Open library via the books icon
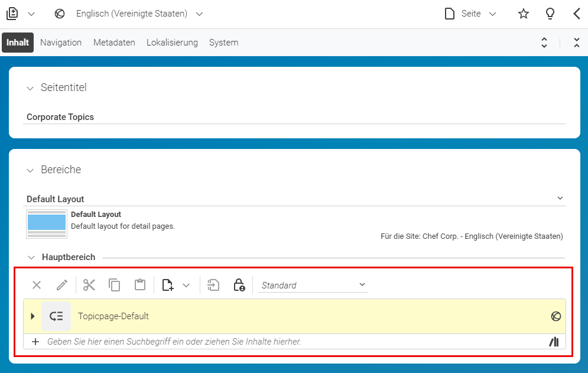This screenshot has height=373, width=588. tap(554, 342)
